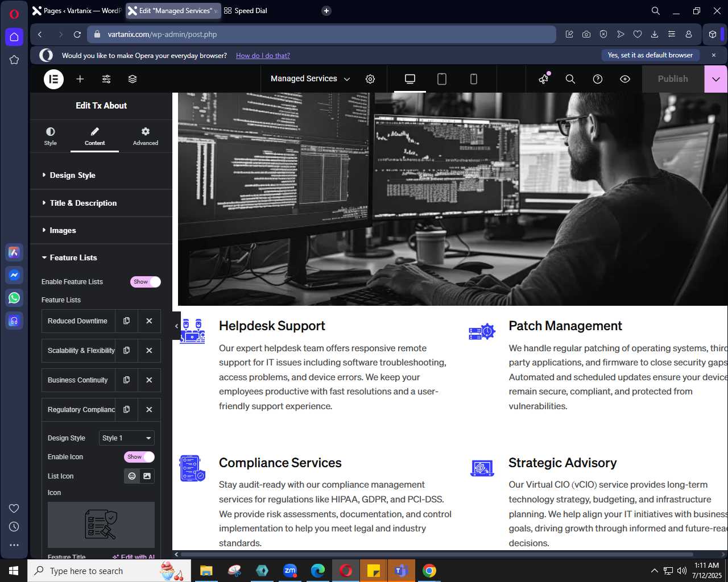Remove the Reduced Downtime list item
Image resolution: width=728 pixels, height=582 pixels.
[149, 321]
